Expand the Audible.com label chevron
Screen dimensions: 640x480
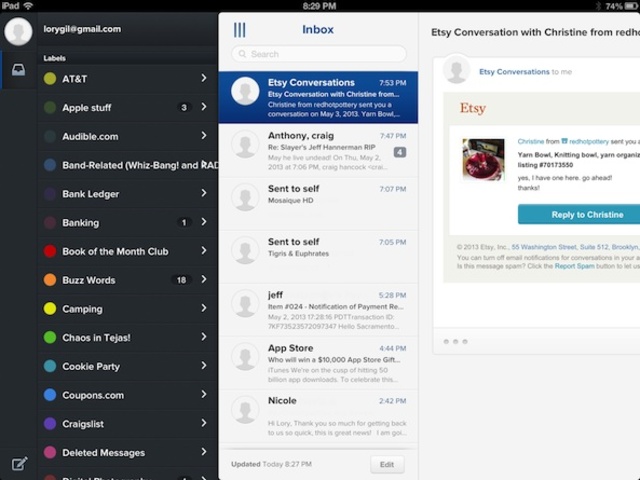[x=204, y=136]
